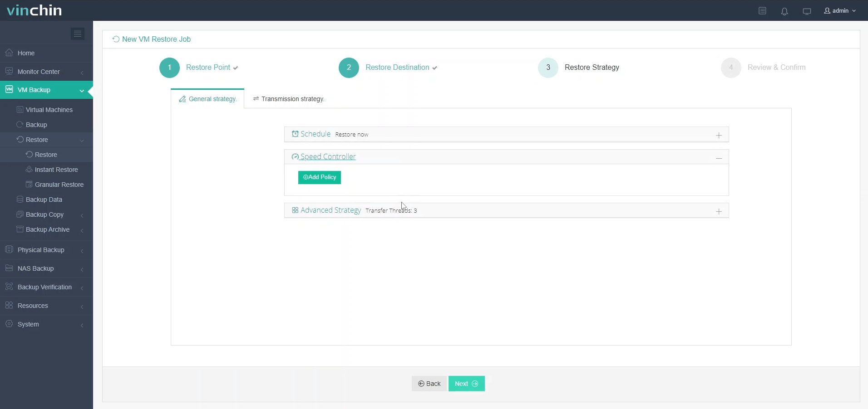Expand Monitor Center menu chevron

(x=82, y=72)
